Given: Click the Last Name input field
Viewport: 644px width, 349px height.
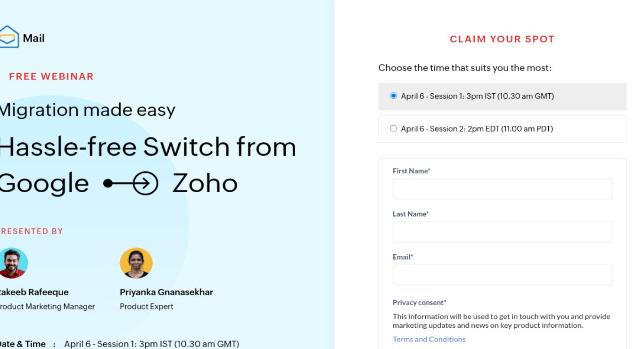Looking at the screenshot, I should (x=502, y=232).
